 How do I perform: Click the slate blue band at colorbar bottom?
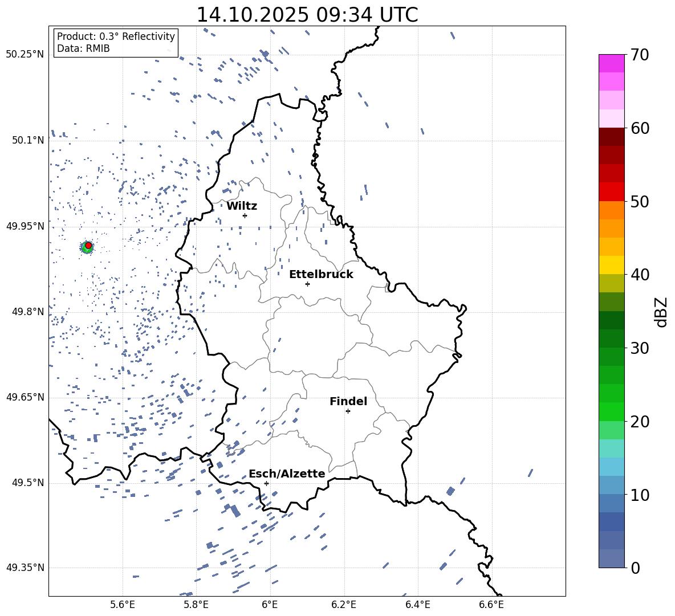(x=611, y=558)
